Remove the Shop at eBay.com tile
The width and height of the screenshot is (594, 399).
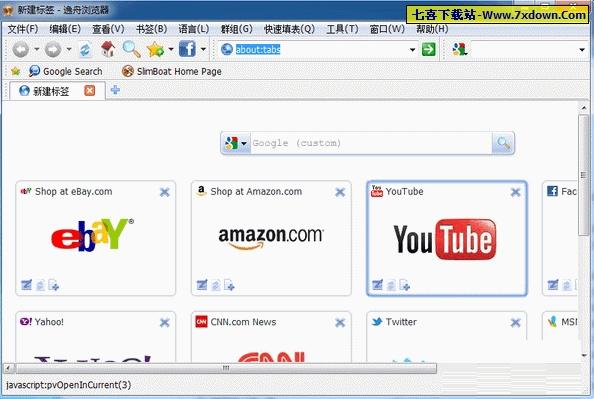pyautogui.click(x=164, y=192)
